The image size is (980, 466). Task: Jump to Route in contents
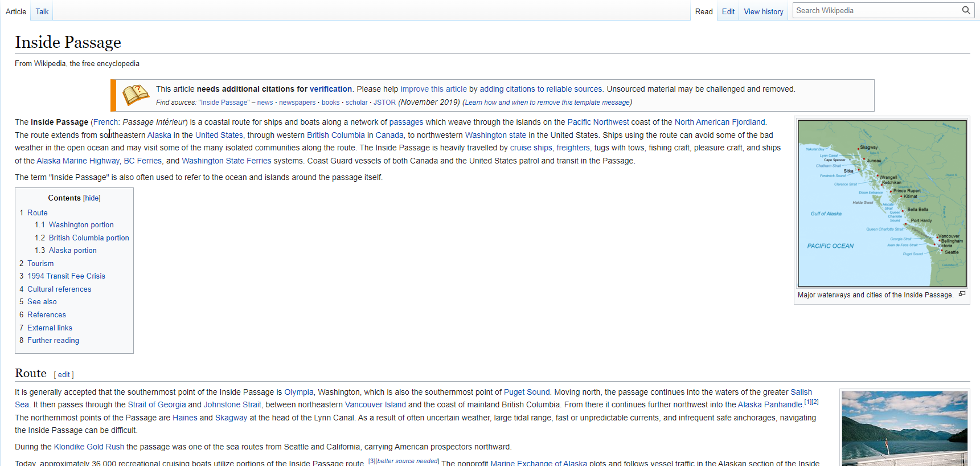38,212
